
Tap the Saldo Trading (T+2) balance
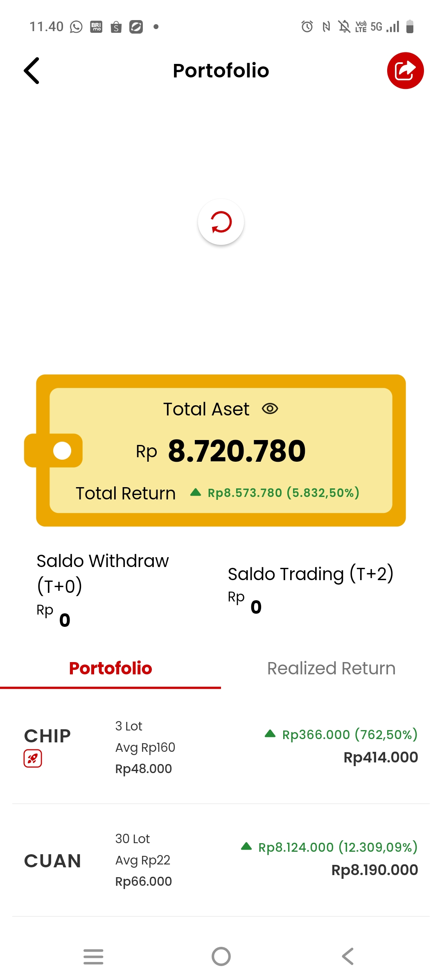(256, 607)
